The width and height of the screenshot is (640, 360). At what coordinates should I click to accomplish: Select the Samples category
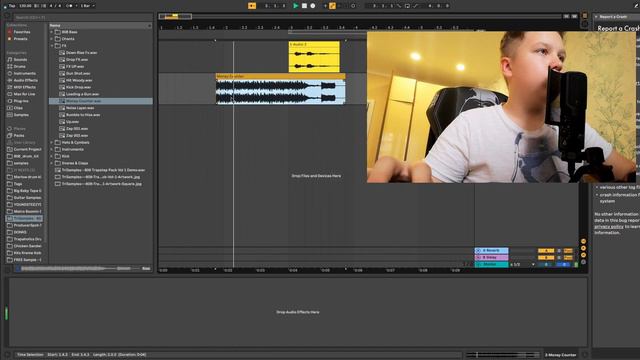click(21, 115)
